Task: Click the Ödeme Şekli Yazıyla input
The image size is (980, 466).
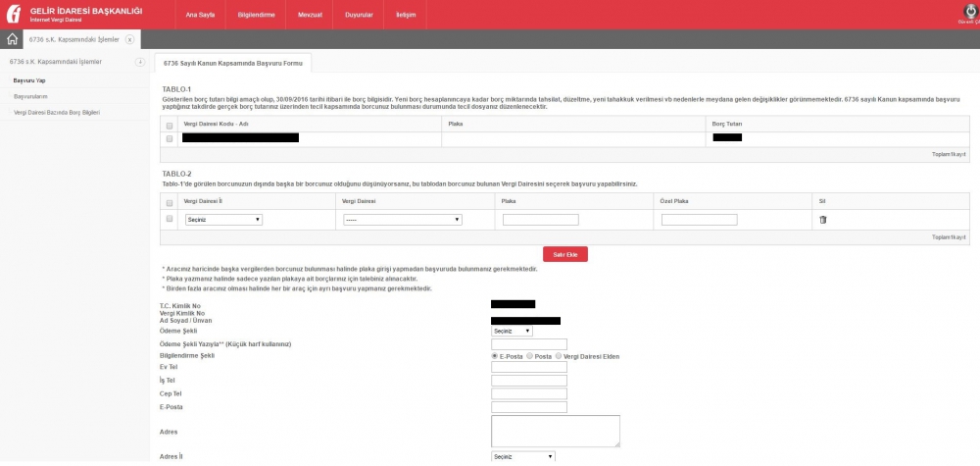Action: click(529, 344)
